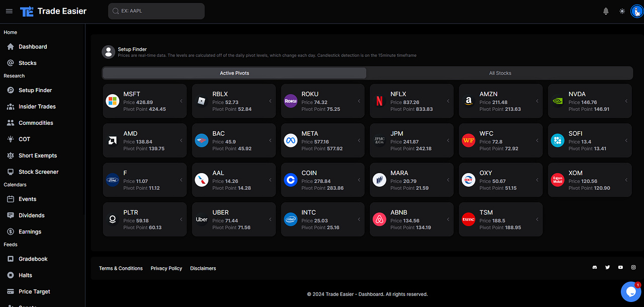Click the Short Exempts scale icon
The image size is (644, 307).
[x=10, y=156]
